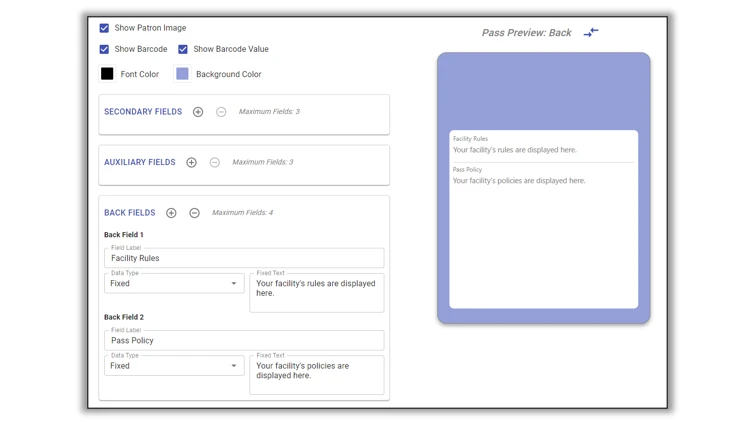Toggle the Show Barcode checkbox

point(104,49)
